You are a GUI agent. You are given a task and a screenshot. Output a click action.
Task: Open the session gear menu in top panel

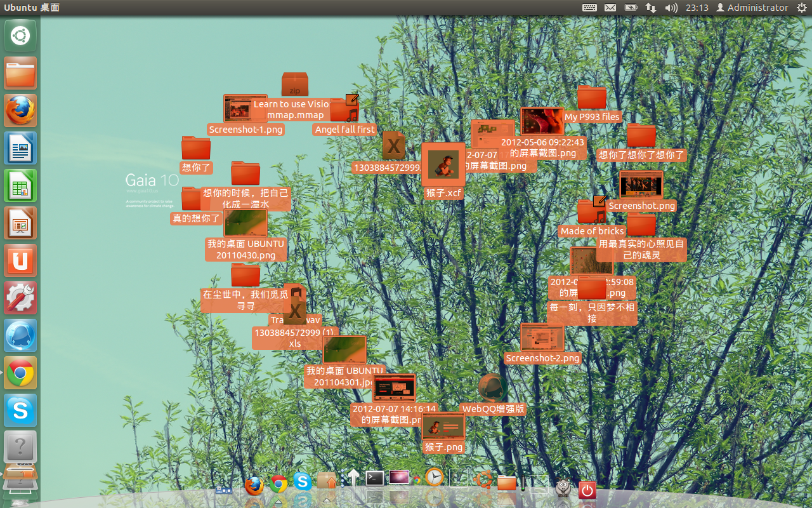801,8
